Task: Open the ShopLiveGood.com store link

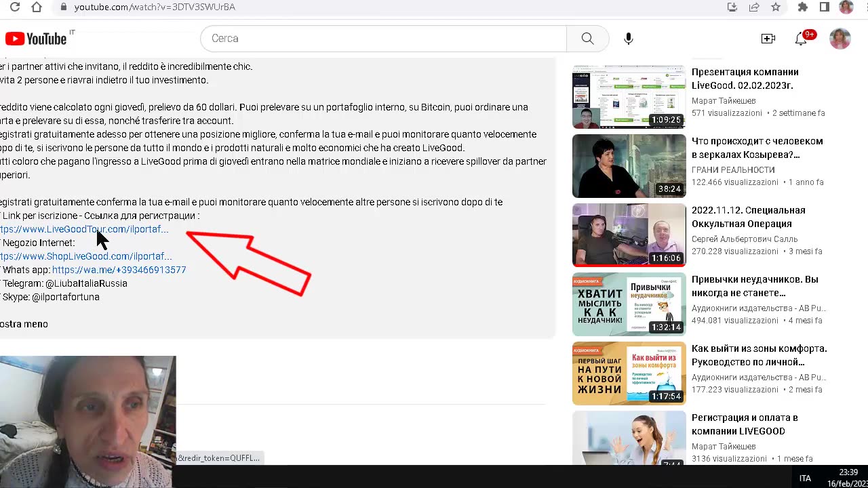Action: tap(86, 256)
